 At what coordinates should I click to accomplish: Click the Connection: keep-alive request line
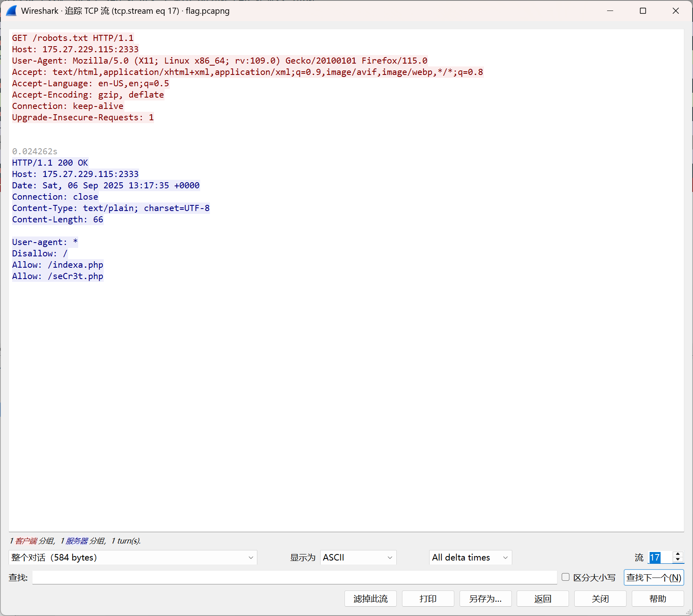coord(68,106)
